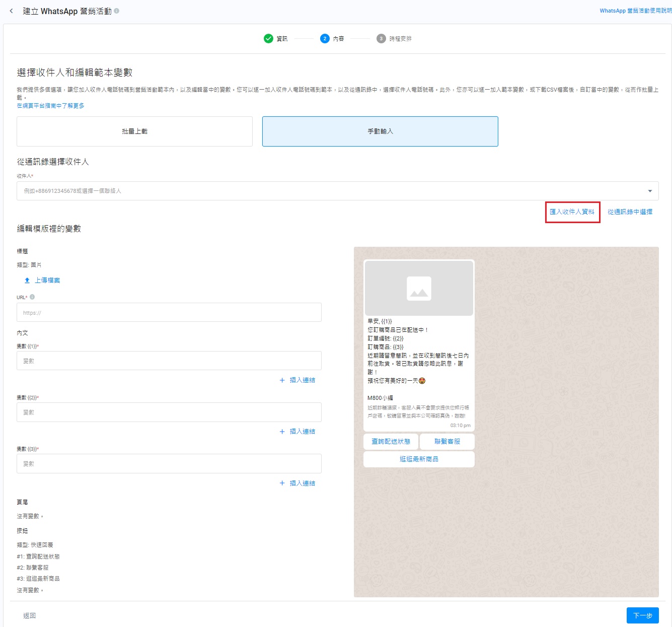The width and height of the screenshot is (672, 627).
Task: Click the 返回 button
Action: pyautogui.click(x=30, y=615)
